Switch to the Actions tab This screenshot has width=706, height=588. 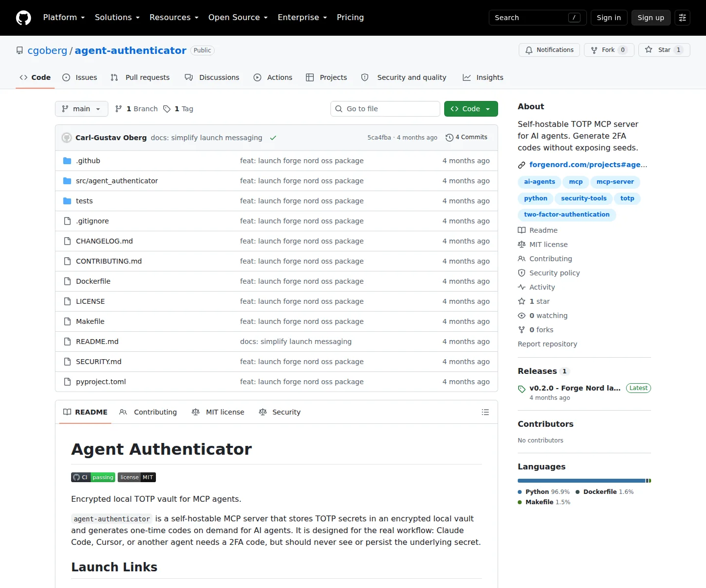[x=273, y=77]
